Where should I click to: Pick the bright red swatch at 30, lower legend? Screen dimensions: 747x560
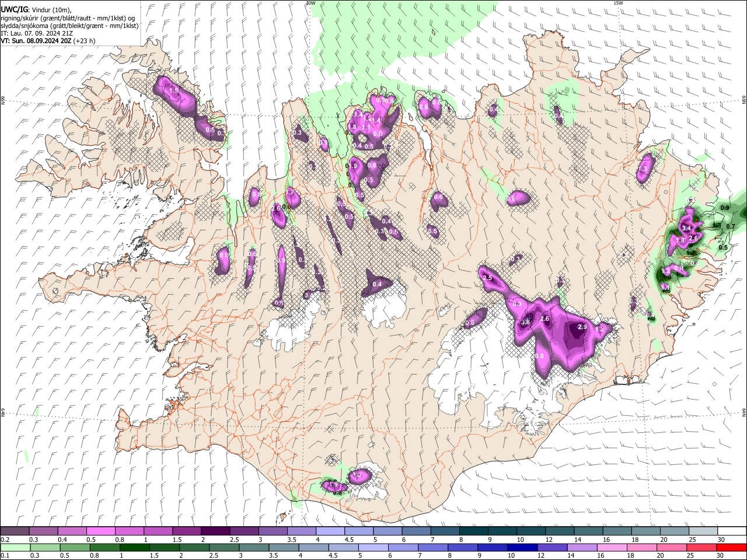point(730,547)
